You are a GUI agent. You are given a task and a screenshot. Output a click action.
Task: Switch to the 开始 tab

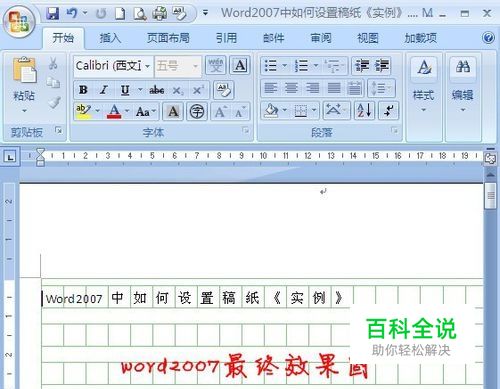coord(63,38)
